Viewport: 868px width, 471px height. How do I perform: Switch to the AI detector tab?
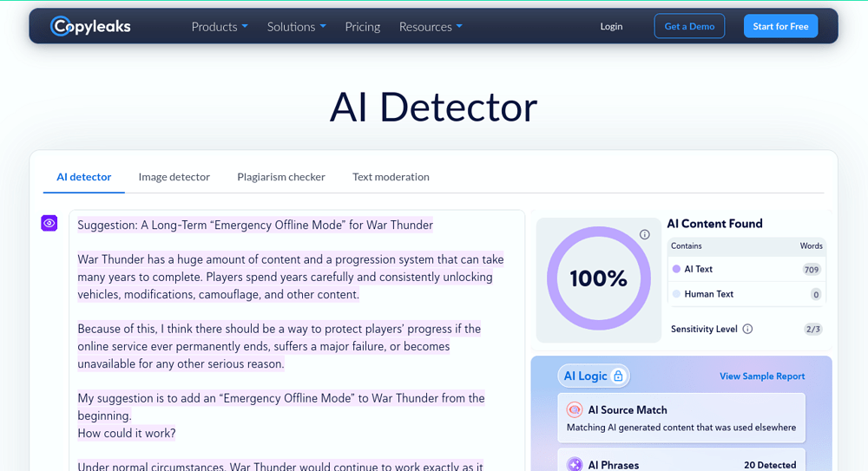pyautogui.click(x=84, y=177)
